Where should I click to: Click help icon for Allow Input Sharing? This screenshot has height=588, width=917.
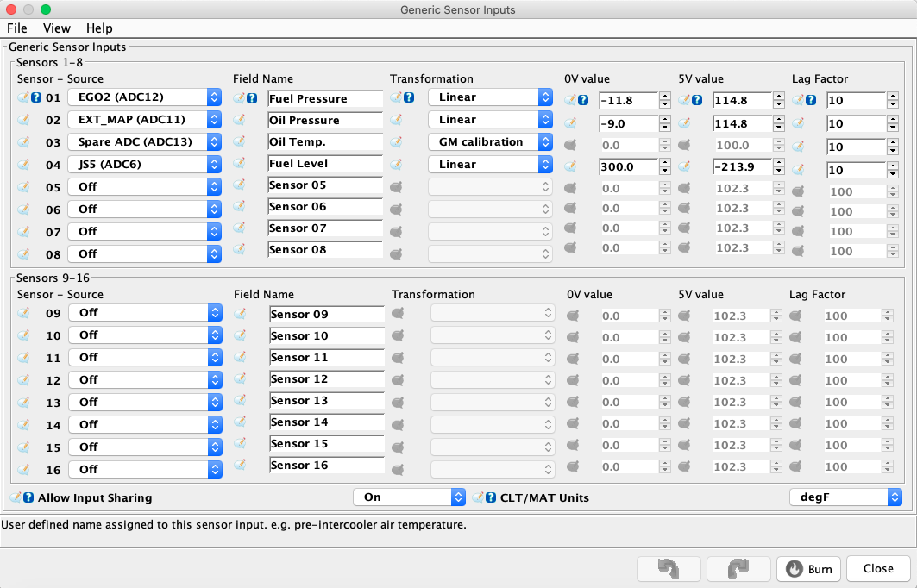coord(28,498)
